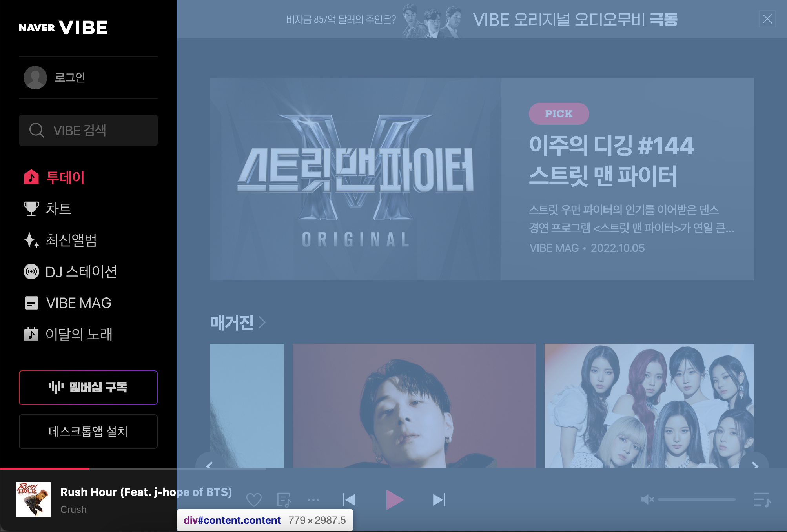Expand the 매거진 section chevron

262,322
